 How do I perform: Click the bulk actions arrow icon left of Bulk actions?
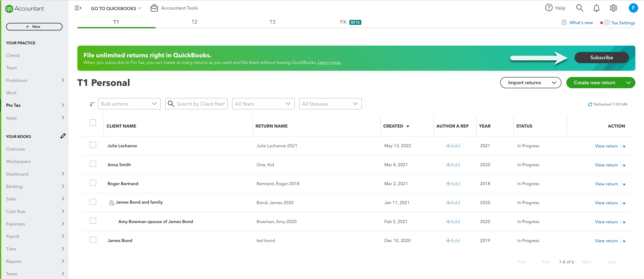click(92, 104)
